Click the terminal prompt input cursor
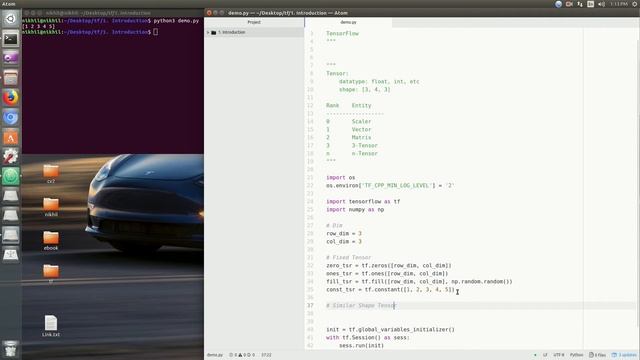This screenshot has width=640, height=360. pyautogui.click(x=156, y=32)
